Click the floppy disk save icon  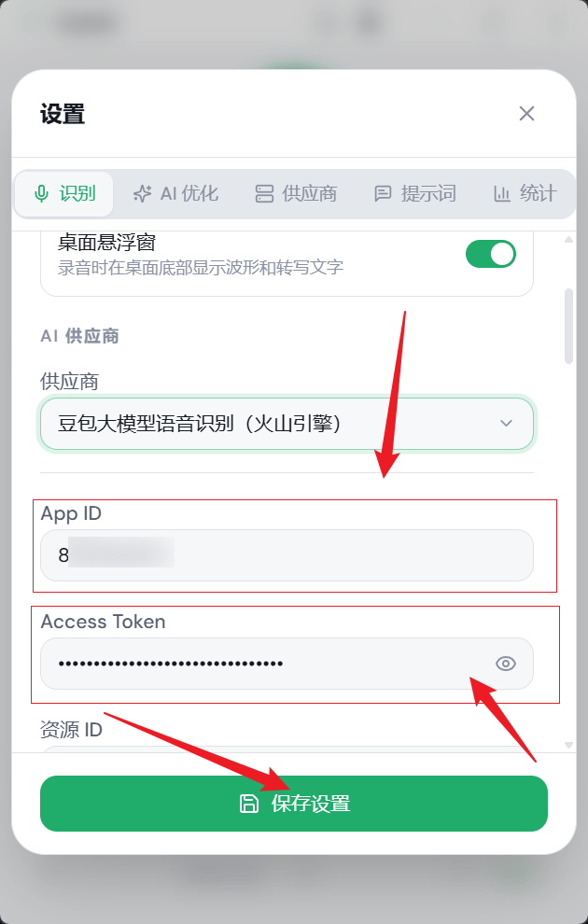tap(249, 804)
